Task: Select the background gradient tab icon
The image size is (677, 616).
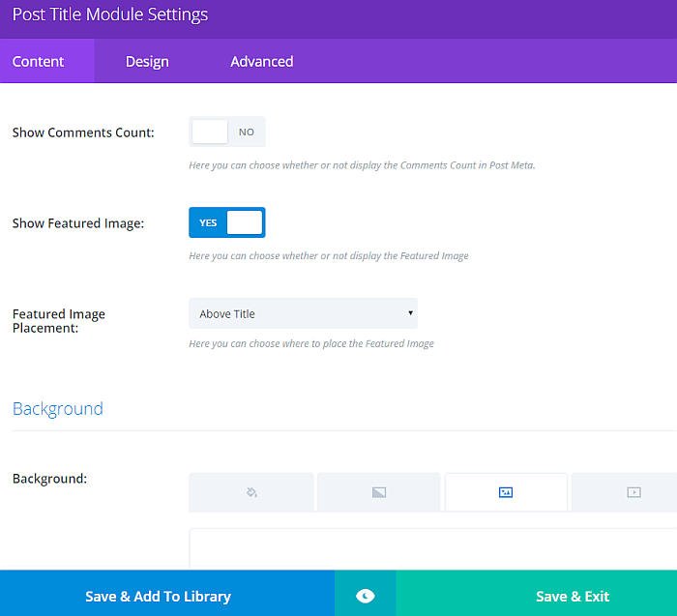Action: pyautogui.click(x=379, y=492)
